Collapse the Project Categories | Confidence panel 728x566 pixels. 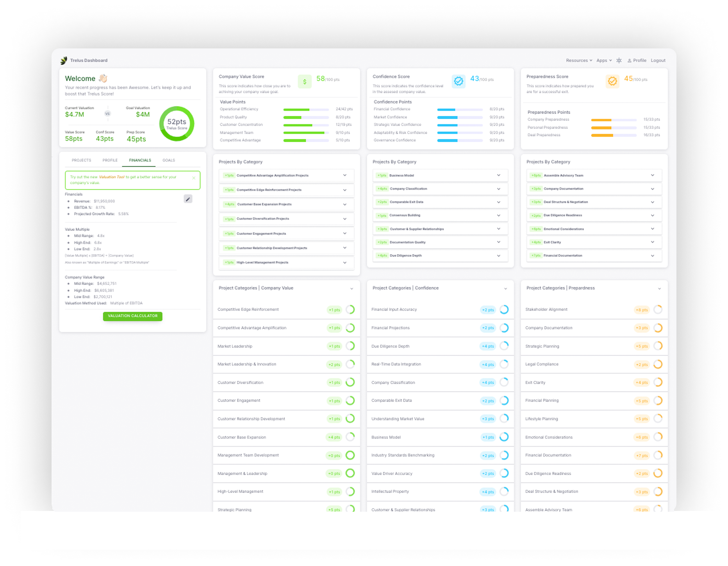tap(505, 289)
